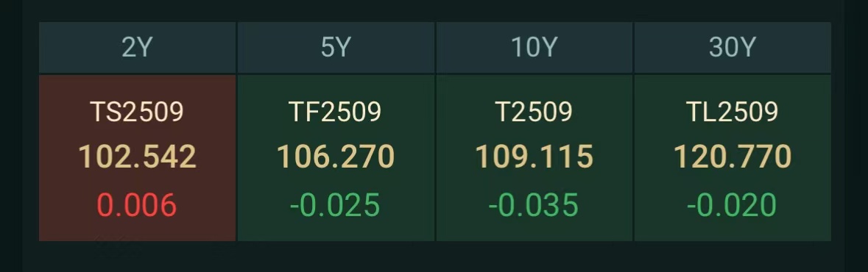Screen dimensions: 868x272
Task: Click the TF2509 price 106.270
Action: click(336, 157)
